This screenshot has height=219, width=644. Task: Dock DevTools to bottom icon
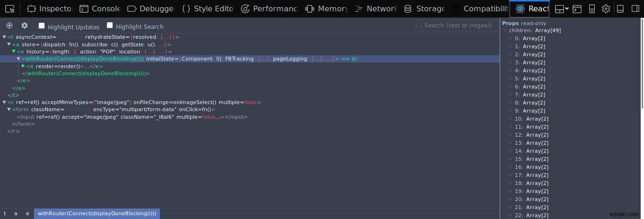click(621, 9)
